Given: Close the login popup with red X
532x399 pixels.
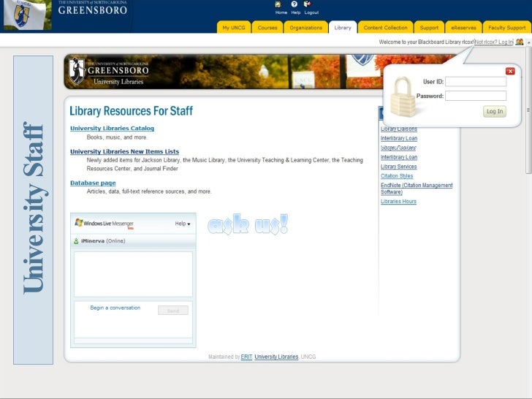Looking at the screenshot, I should (x=510, y=71).
